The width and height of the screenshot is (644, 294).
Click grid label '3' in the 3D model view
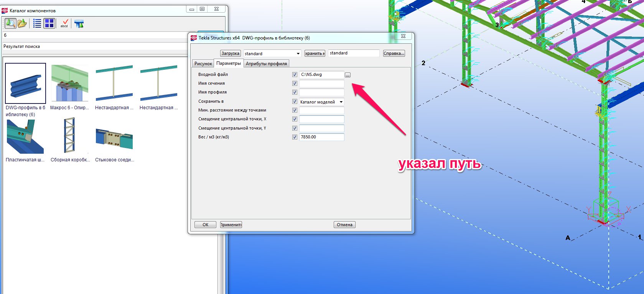(497, 25)
